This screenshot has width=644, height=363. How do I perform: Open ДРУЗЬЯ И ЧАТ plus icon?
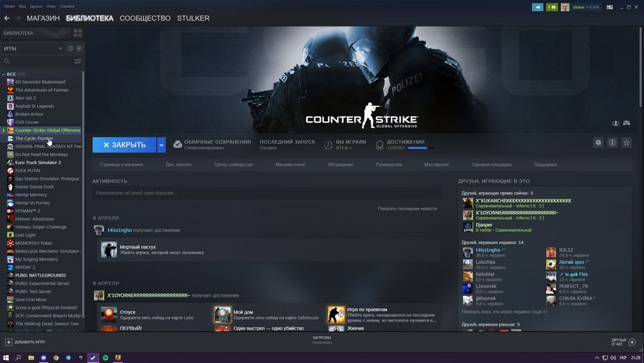(x=632, y=342)
